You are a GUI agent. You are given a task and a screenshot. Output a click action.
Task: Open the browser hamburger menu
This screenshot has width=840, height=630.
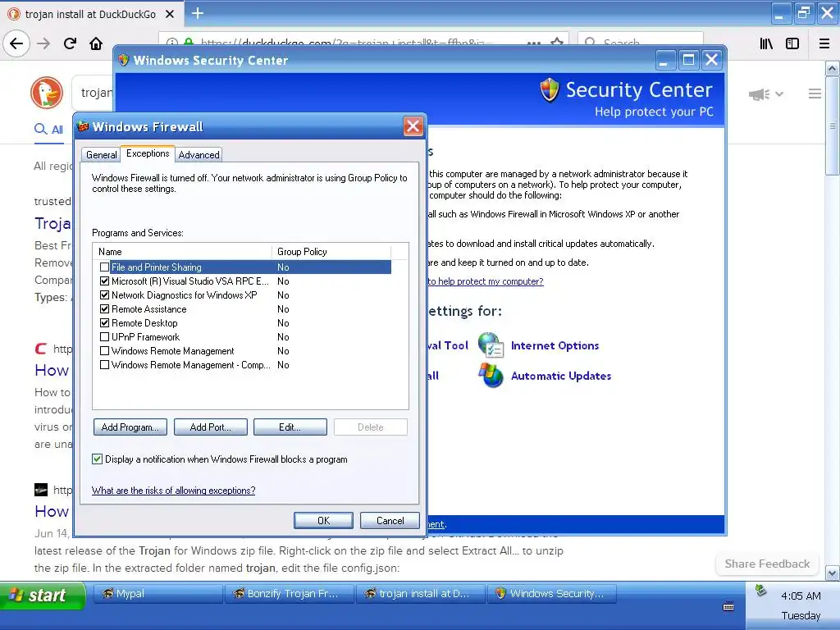[x=824, y=43]
